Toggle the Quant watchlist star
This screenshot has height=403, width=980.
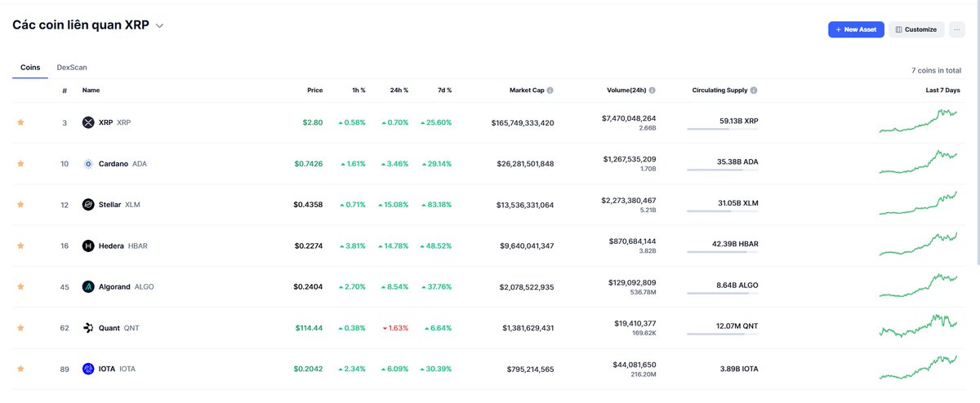20,327
